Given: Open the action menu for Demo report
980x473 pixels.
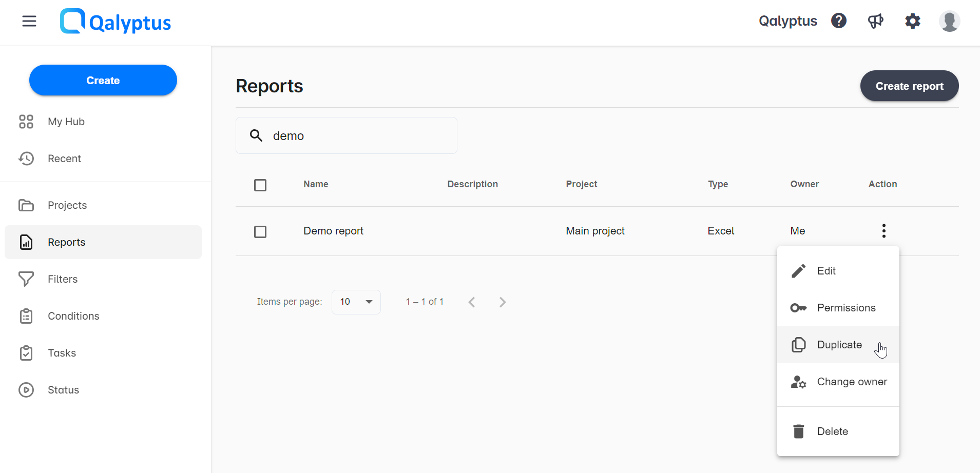Looking at the screenshot, I should [x=884, y=231].
